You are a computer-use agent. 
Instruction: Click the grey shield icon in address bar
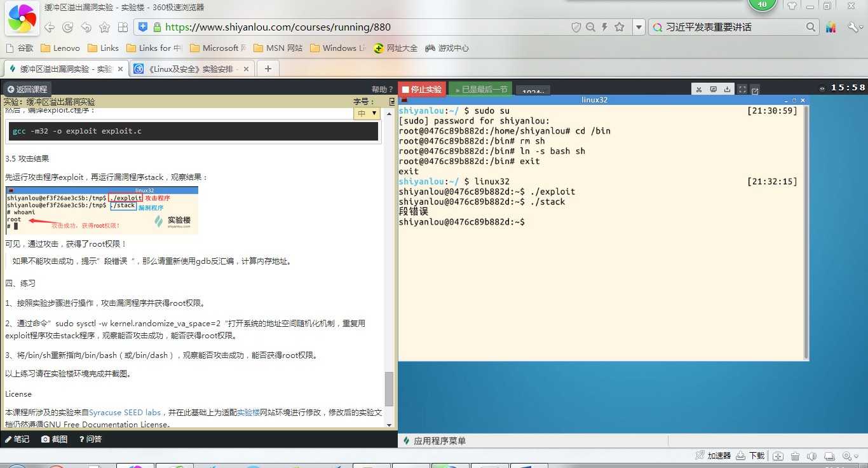click(x=576, y=27)
